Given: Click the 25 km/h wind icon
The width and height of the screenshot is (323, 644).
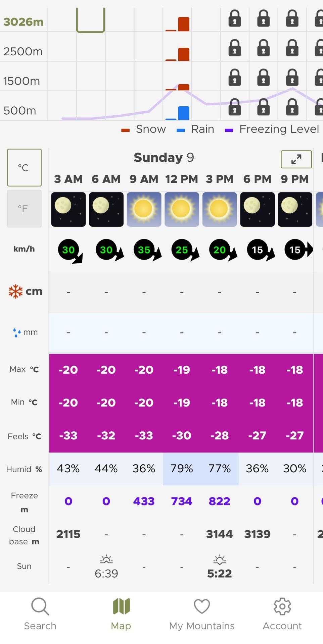Looking at the screenshot, I should tap(182, 250).
